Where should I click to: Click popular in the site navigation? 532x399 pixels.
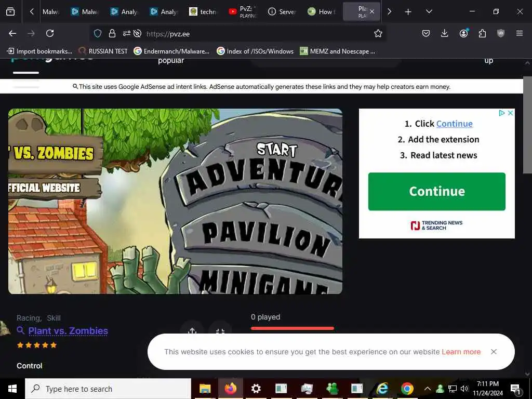(x=170, y=61)
